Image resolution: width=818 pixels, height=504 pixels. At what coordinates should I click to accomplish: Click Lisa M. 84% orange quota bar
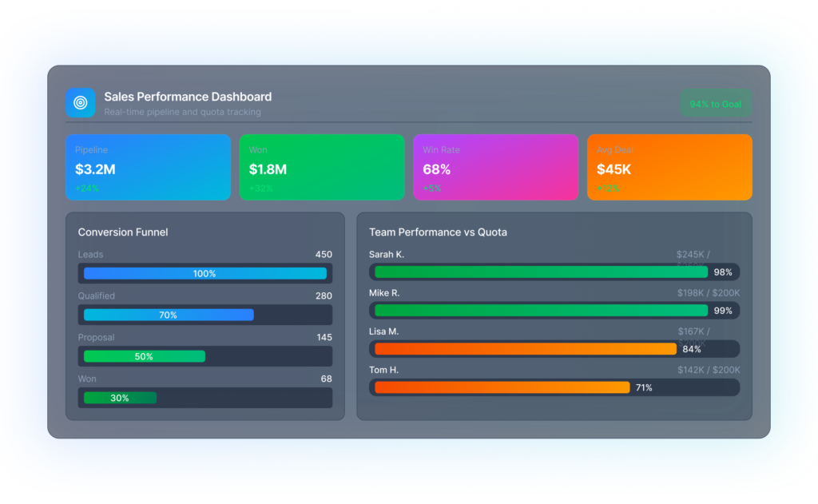(525, 349)
